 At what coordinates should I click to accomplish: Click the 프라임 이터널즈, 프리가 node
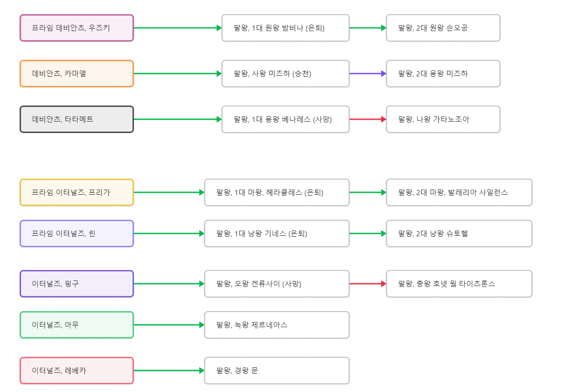pos(77,192)
